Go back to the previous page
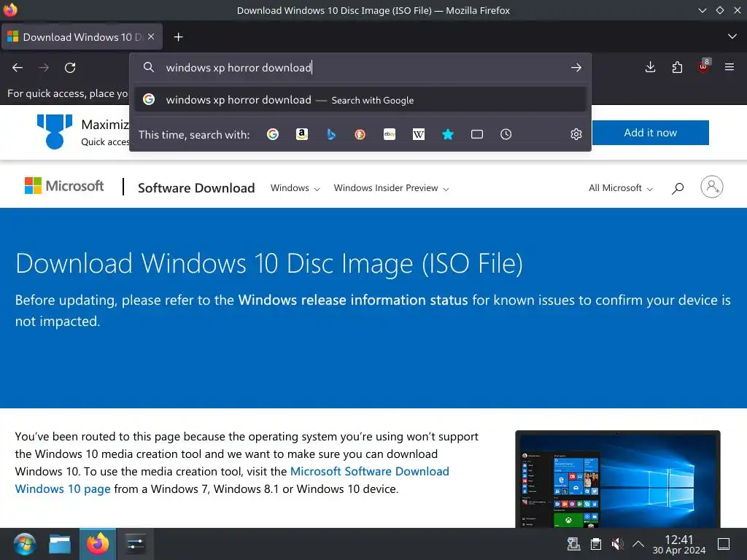This screenshot has width=747, height=560. click(18, 68)
